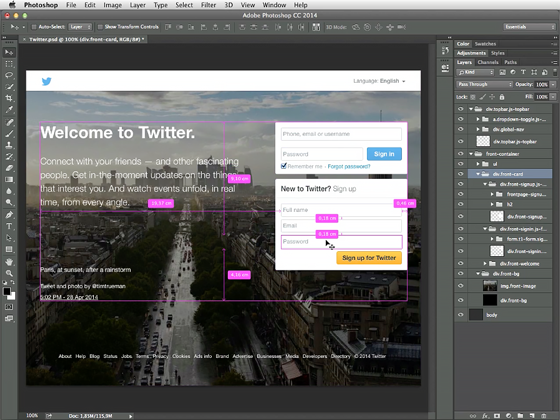Open the Essentials workspace dropdown
Viewport: 560px width, 420px height.
529,27
